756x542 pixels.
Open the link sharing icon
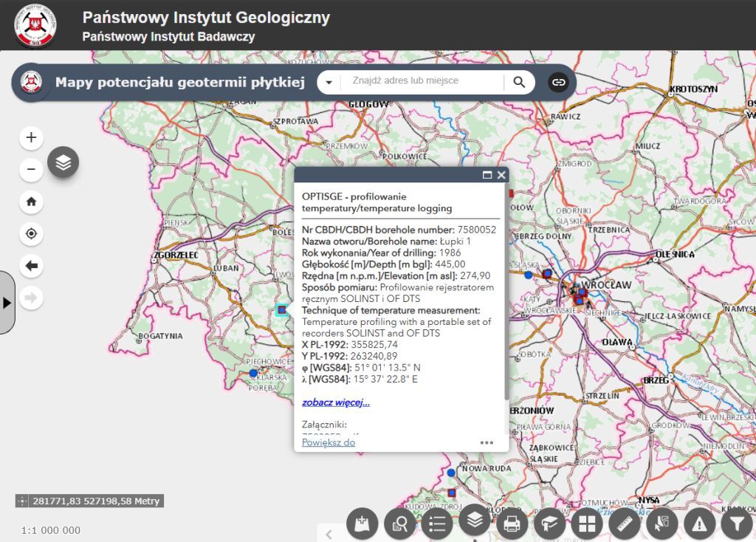point(558,82)
